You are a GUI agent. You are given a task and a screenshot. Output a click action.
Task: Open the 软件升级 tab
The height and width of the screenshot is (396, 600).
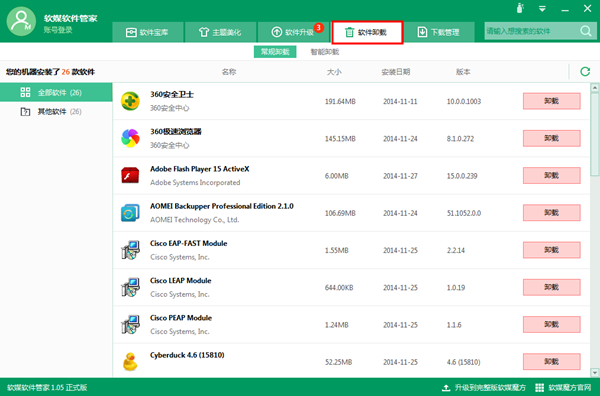coord(293,32)
